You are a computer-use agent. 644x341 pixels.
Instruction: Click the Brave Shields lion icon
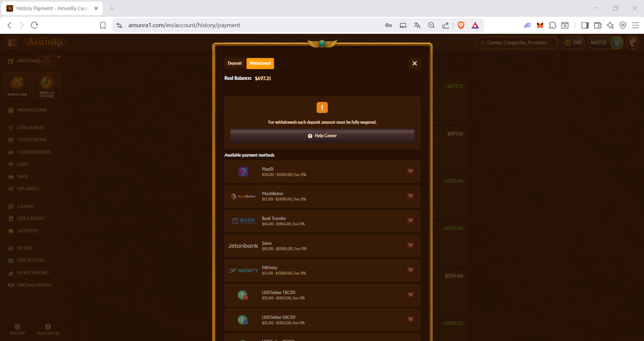[461, 25]
